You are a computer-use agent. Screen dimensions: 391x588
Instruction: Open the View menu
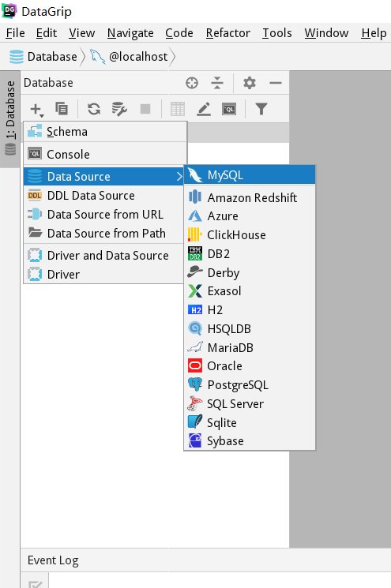pyautogui.click(x=82, y=33)
